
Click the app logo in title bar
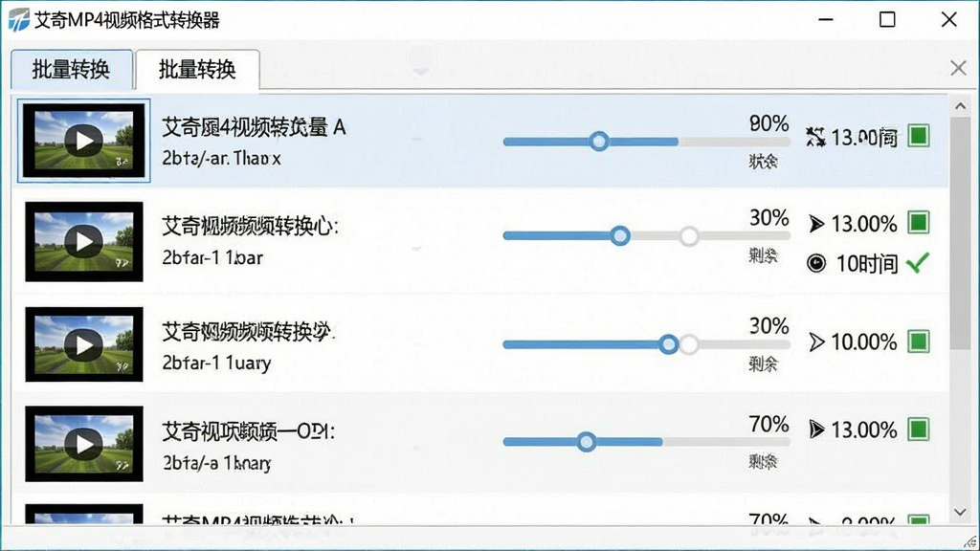click(x=19, y=20)
